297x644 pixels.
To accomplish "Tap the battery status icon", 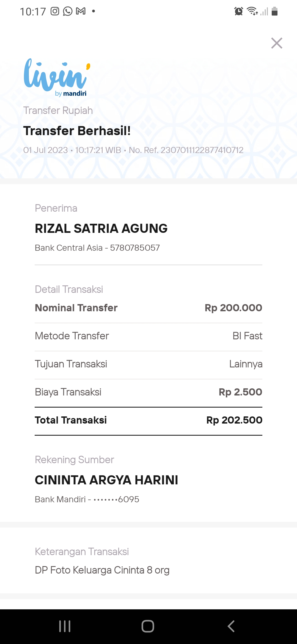I will pyautogui.click(x=274, y=11).
